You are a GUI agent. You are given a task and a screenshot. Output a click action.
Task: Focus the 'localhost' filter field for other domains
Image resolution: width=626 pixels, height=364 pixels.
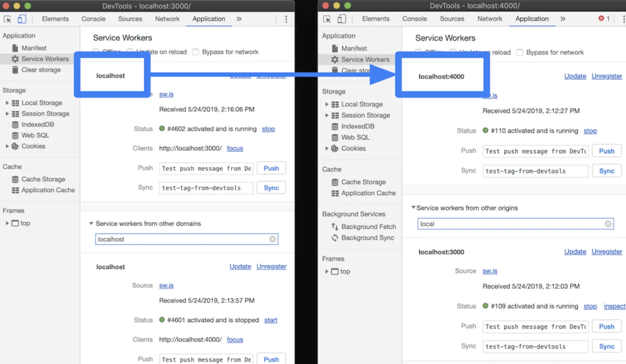(187, 239)
